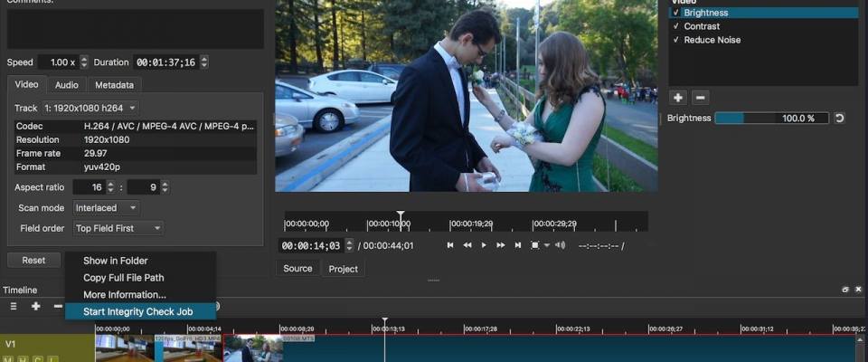Close the Timeline panel
Viewport: 868px width, 362px height.
pos(859,290)
